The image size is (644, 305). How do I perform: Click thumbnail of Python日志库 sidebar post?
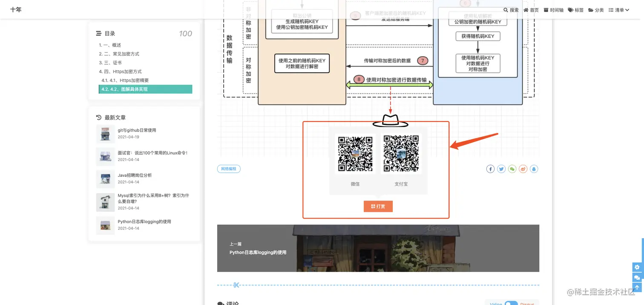click(x=105, y=225)
